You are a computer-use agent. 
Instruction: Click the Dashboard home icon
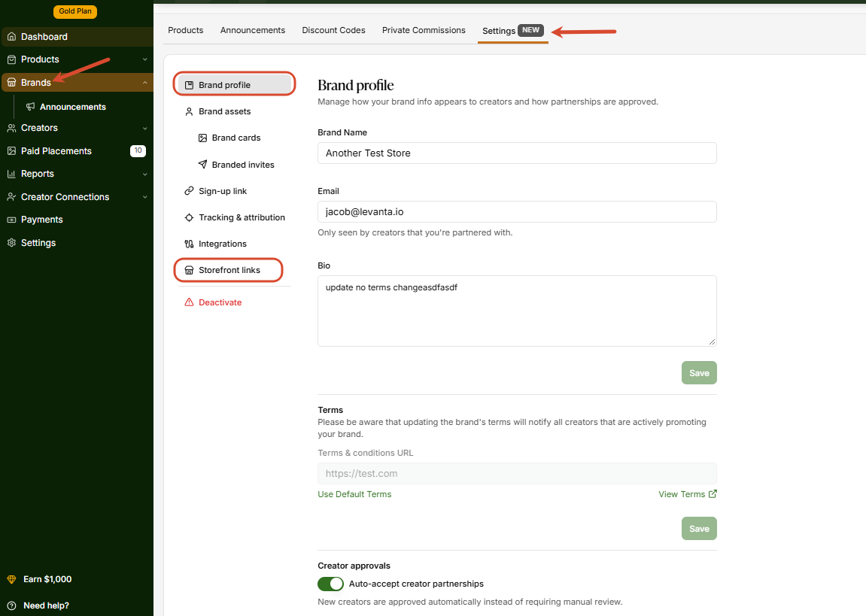(x=11, y=36)
